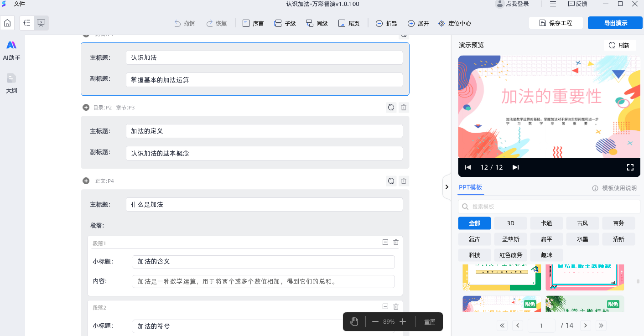This screenshot has width=644, height=336.
Task: Refresh the presentation preview with 刷新
Action: (619, 45)
